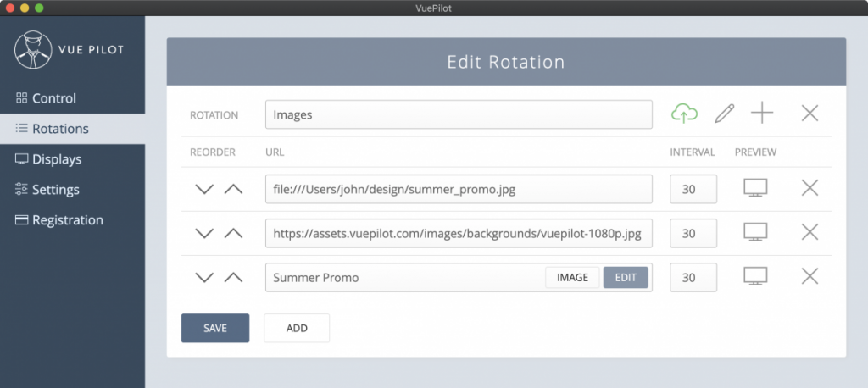Toggle the EDIT mode on Summer Promo
868x388 pixels.
pyautogui.click(x=626, y=277)
